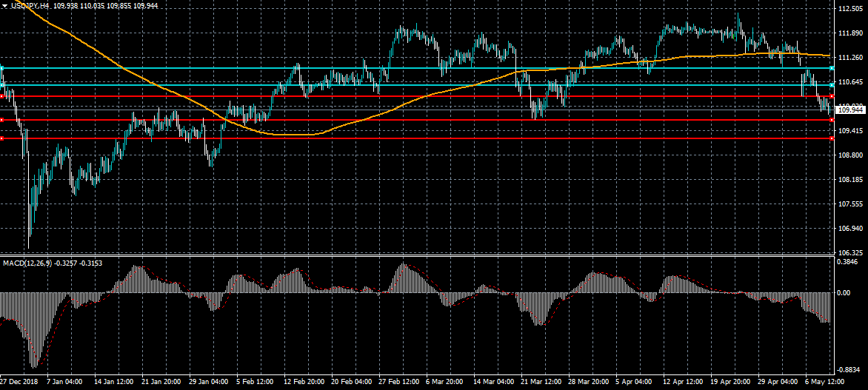
Task: Click the USDJPY,H4 symbol label
Action: 30,6
